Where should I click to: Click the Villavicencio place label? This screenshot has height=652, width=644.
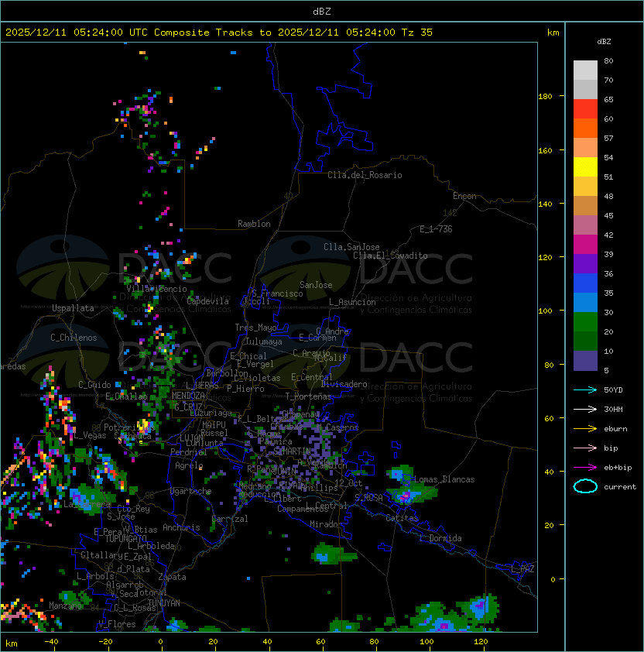(x=156, y=289)
